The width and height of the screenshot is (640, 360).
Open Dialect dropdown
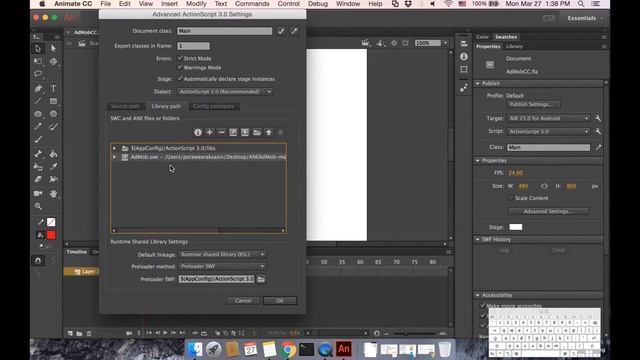click(225, 92)
